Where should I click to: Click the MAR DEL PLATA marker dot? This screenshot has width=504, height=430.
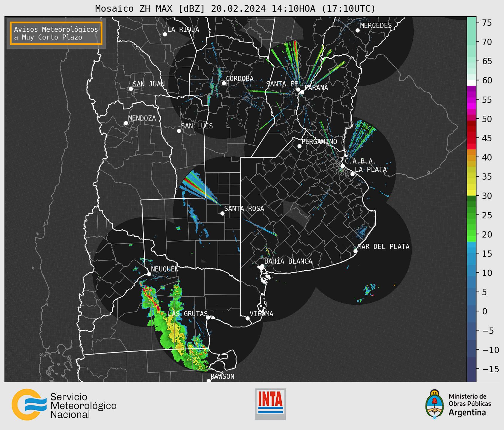356,251
